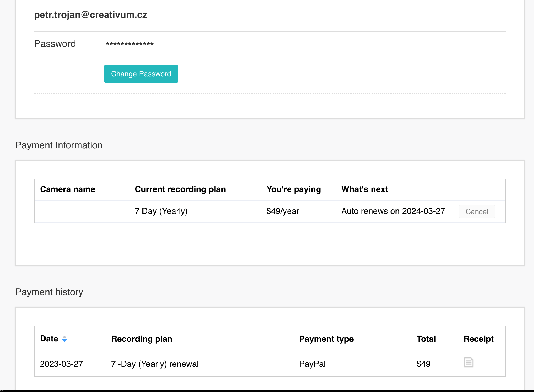Cancel the 7 Day yearly subscription

(x=477, y=212)
